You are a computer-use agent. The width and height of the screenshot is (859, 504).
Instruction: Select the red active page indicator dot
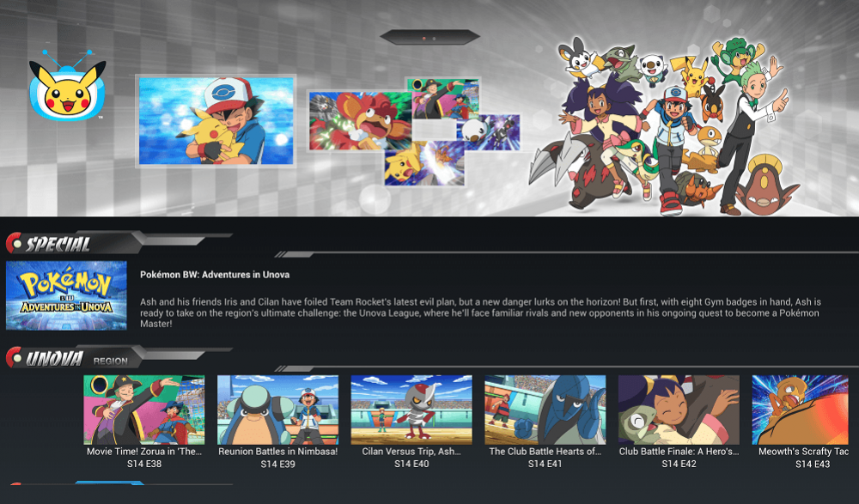[x=424, y=39]
